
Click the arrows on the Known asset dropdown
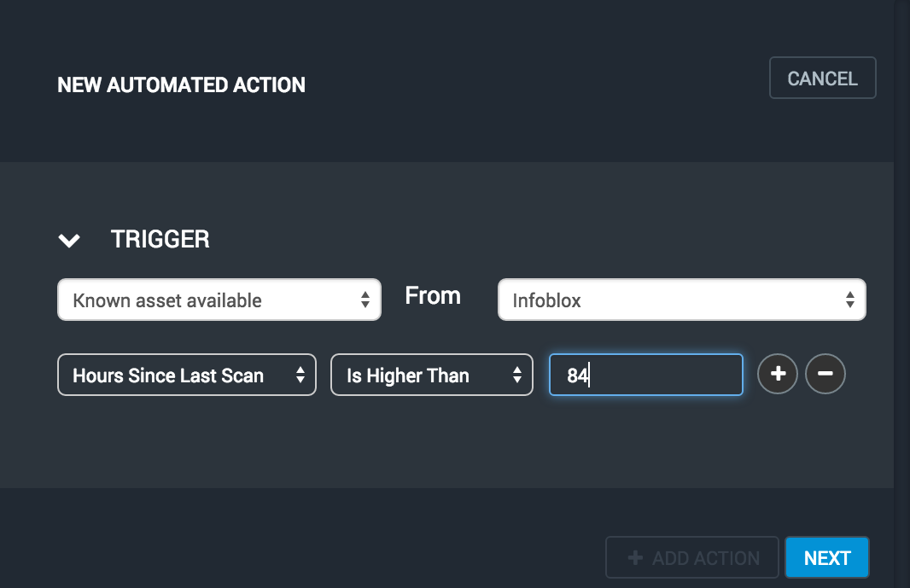(365, 300)
